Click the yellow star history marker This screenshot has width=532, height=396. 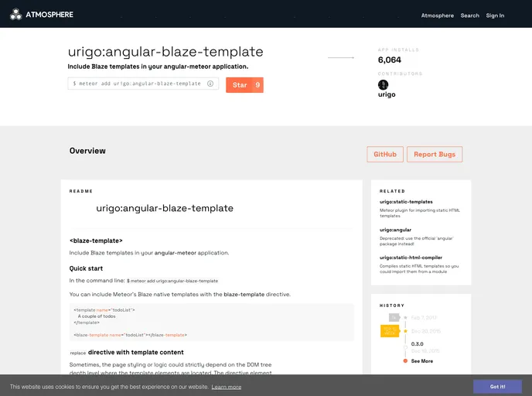coord(405,331)
